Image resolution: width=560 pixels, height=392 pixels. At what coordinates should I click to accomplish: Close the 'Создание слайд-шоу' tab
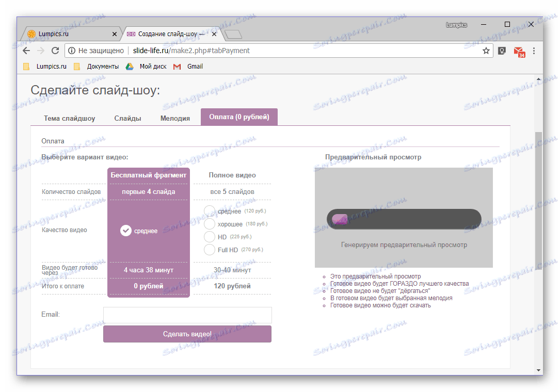(x=214, y=34)
